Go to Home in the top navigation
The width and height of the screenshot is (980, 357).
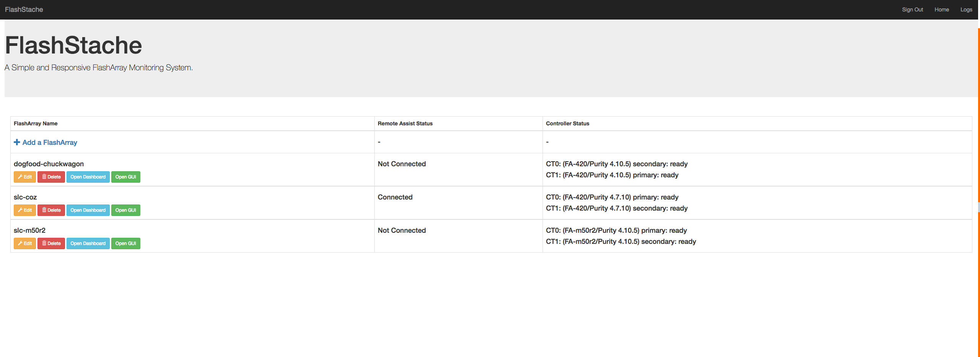942,10
